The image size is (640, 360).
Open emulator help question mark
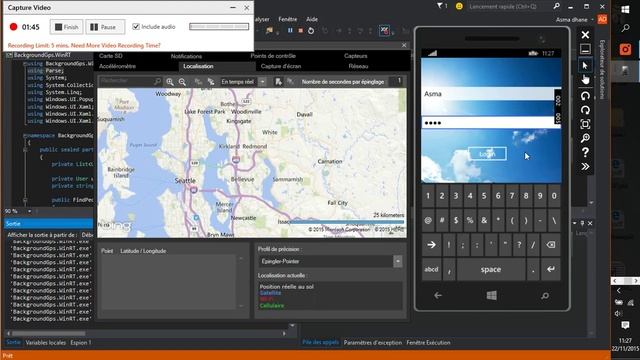(585, 152)
